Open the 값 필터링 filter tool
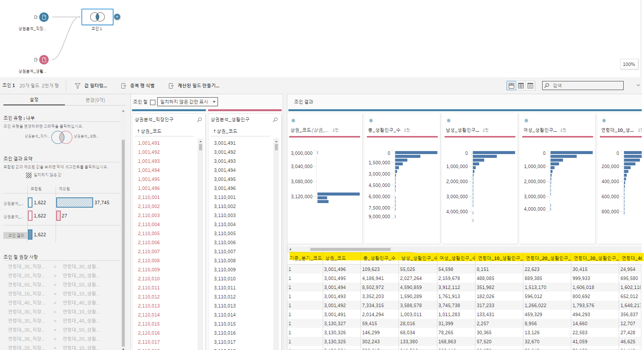Screen dimensions: 644x350 pyautogui.click(x=91, y=86)
